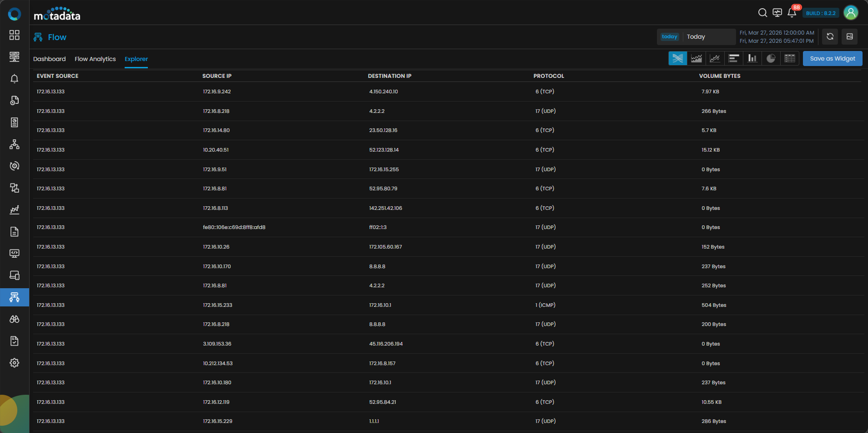Open the notifications bell with 88 badge
The image size is (868, 433).
[792, 13]
